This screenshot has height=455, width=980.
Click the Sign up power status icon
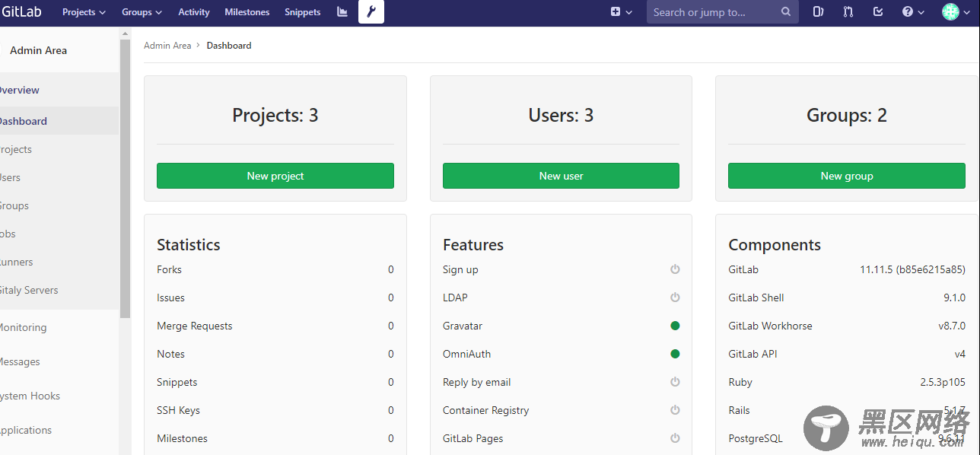click(x=675, y=269)
